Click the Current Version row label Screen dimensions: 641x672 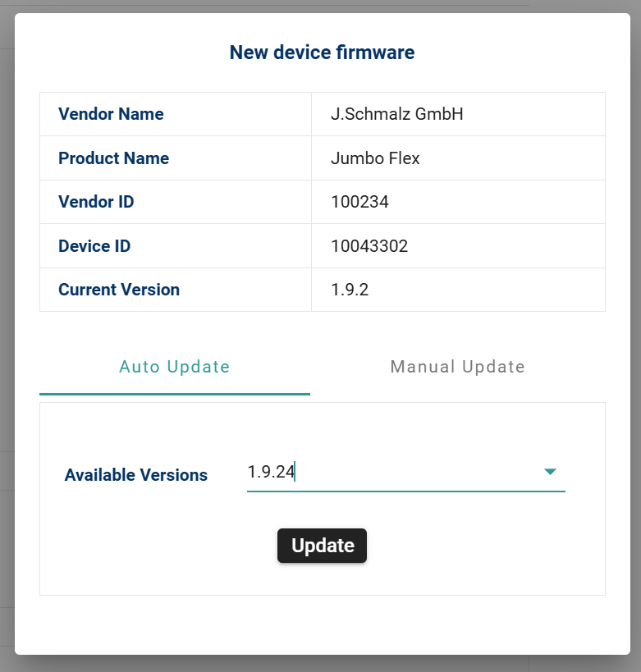pos(119,290)
